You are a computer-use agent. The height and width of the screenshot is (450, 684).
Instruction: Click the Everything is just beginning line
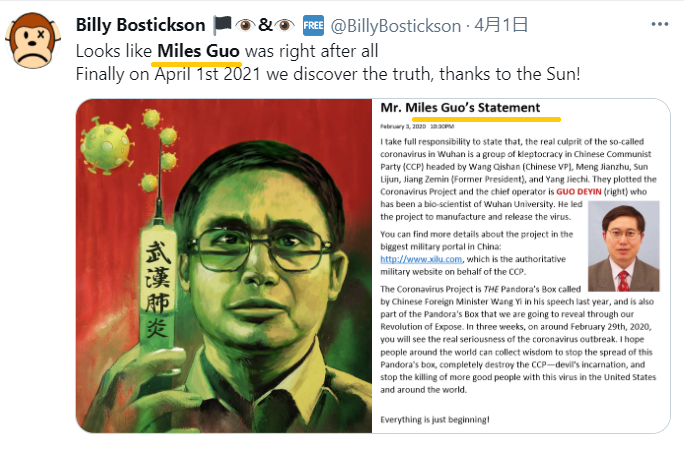click(x=435, y=419)
